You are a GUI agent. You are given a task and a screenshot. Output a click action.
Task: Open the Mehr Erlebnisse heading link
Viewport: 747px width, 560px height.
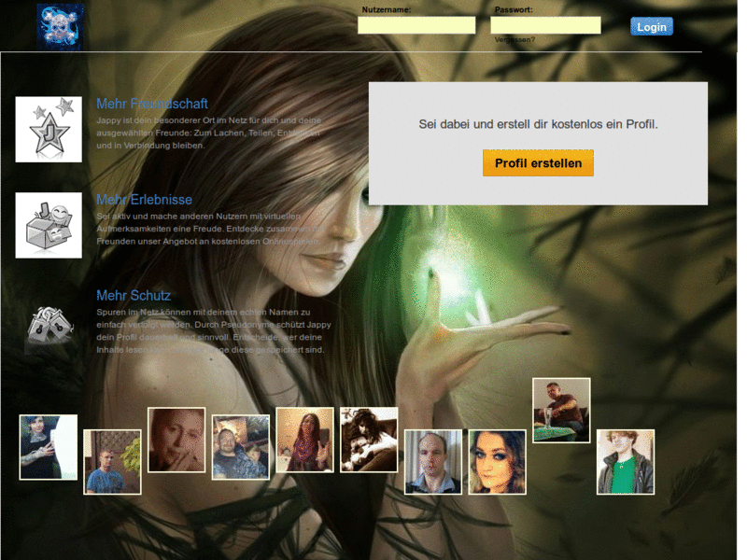pyautogui.click(x=145, y=200)
